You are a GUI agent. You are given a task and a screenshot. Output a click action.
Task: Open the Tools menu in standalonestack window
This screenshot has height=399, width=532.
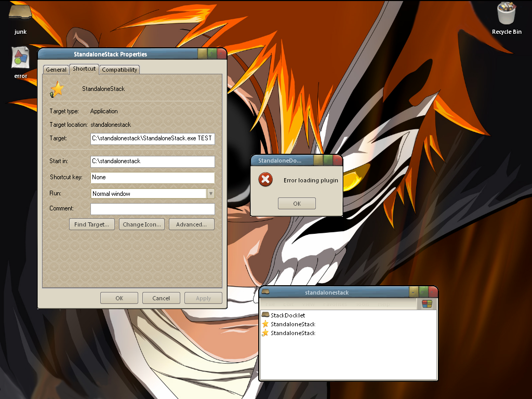pos(362,304)
